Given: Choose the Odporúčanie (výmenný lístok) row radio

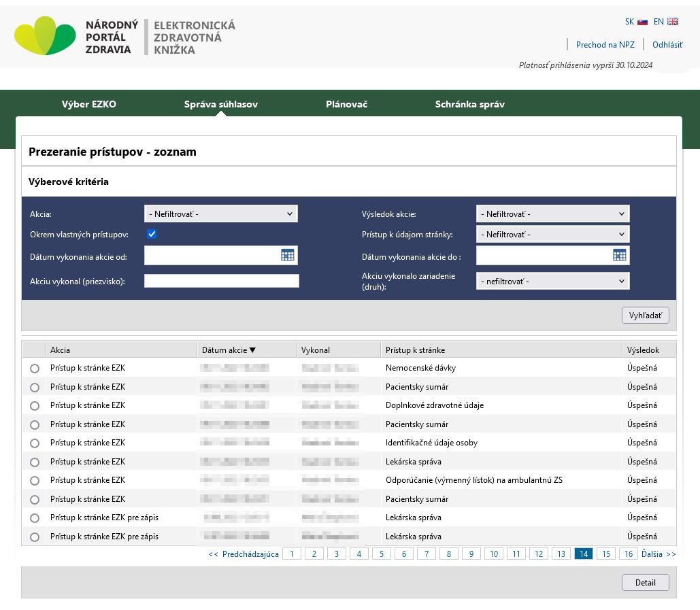Looking at the screenshot, I should tap(35, 481).
